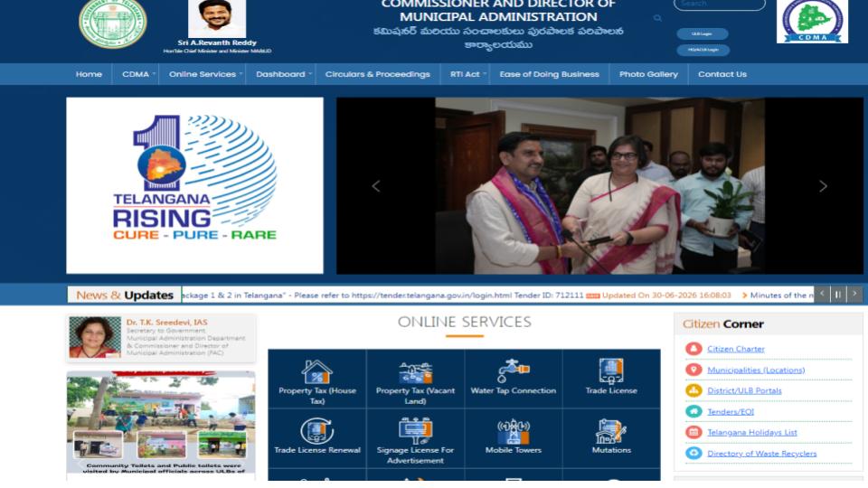
Task: Open the Trade License service icon
Action: [x=611, y=371]
